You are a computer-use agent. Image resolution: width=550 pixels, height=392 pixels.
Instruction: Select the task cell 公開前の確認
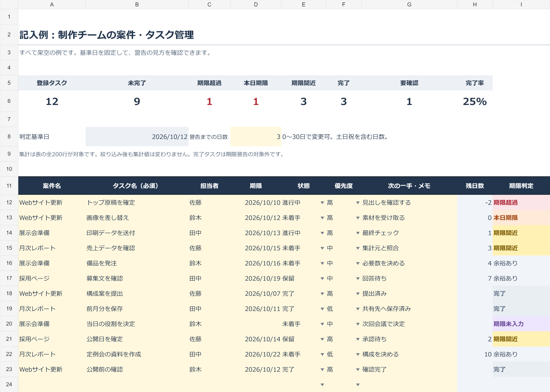tap(137, 369)
